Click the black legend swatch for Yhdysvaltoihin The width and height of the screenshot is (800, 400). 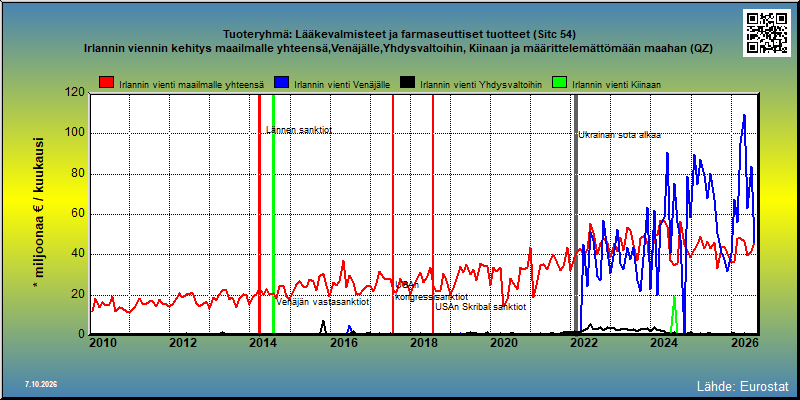407,83
